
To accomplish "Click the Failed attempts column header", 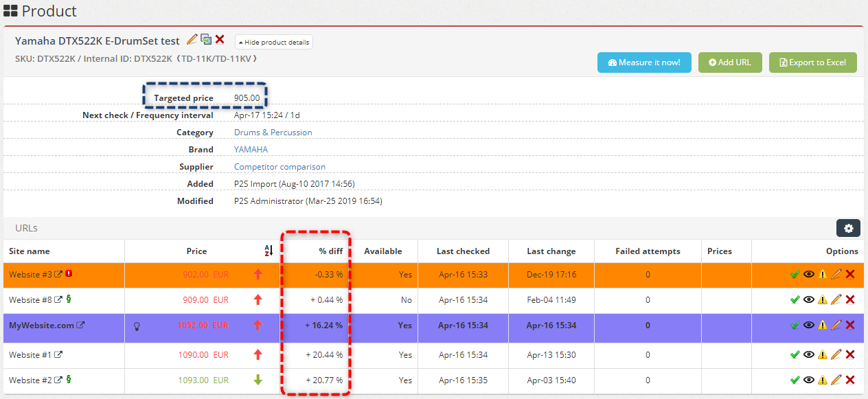I will (x=648, y=251).
